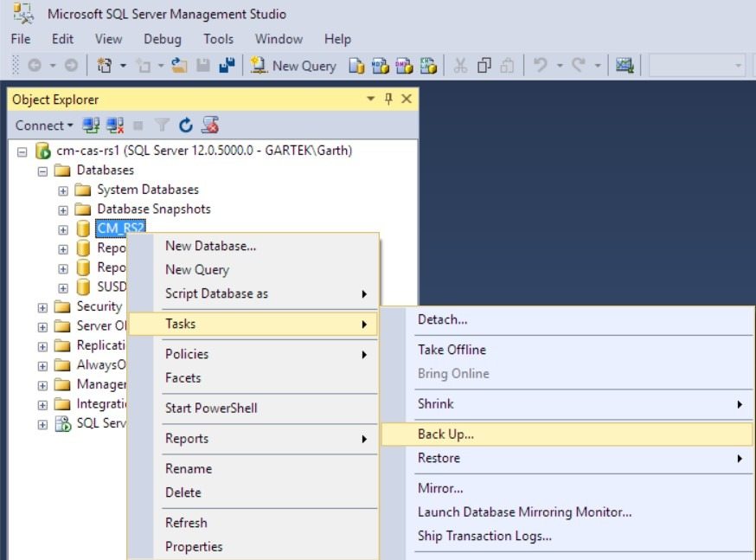This screenshot has height=560, width=756.
Task: Open Shrink in the Tasks submenu
Action: [x=567, y=404]
